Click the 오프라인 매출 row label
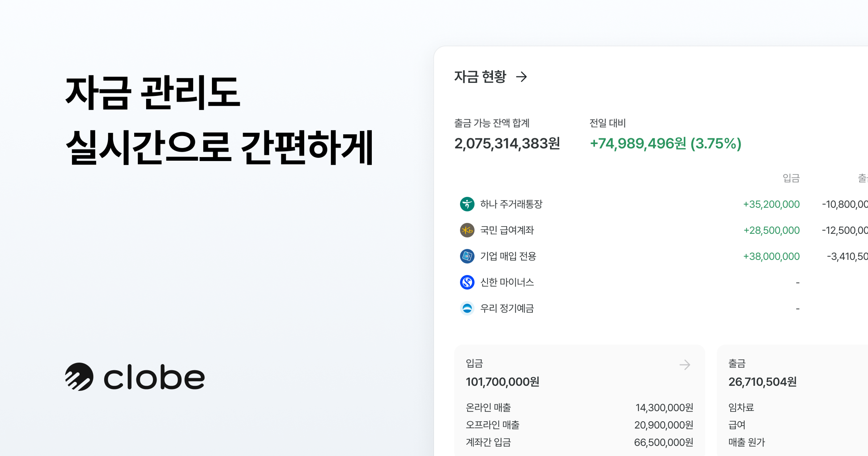 point(492,425)
